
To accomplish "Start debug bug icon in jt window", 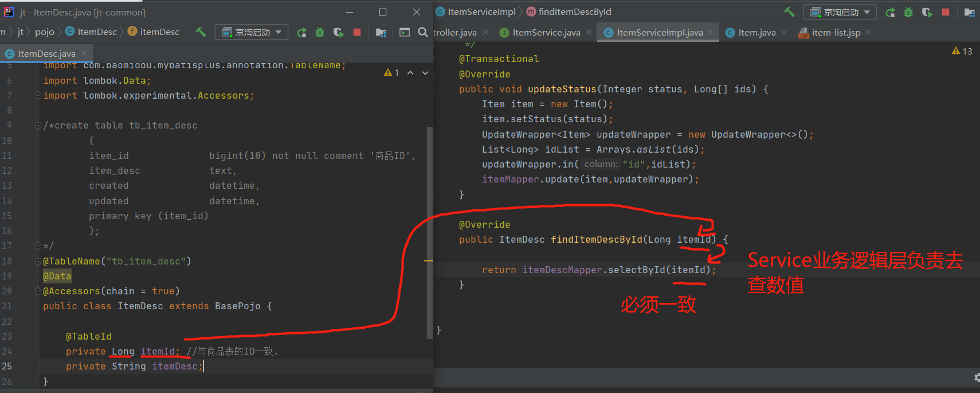I will point(320,32).
